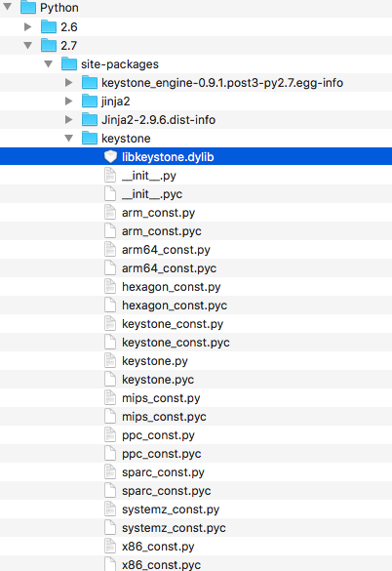Click the 2.6 folder icon
The width and height of the screenshot is (392, 571).
[x=49, y=27]
